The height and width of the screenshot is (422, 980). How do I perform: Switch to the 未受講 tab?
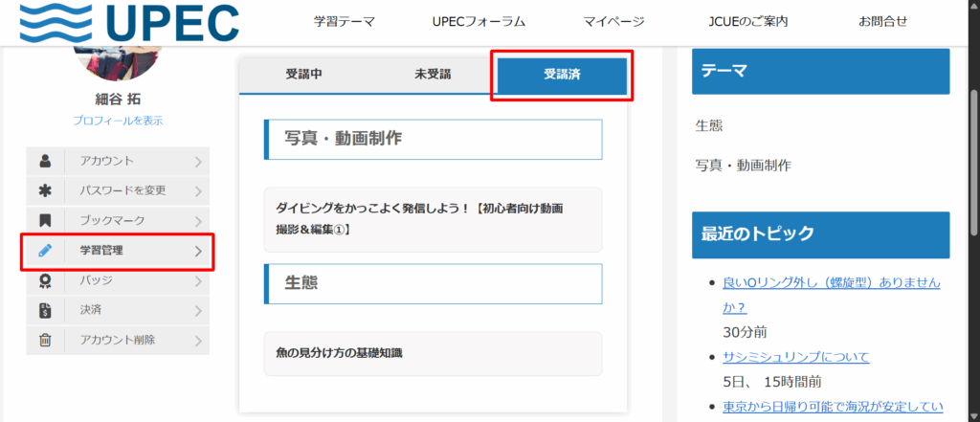tap(433, 75)
